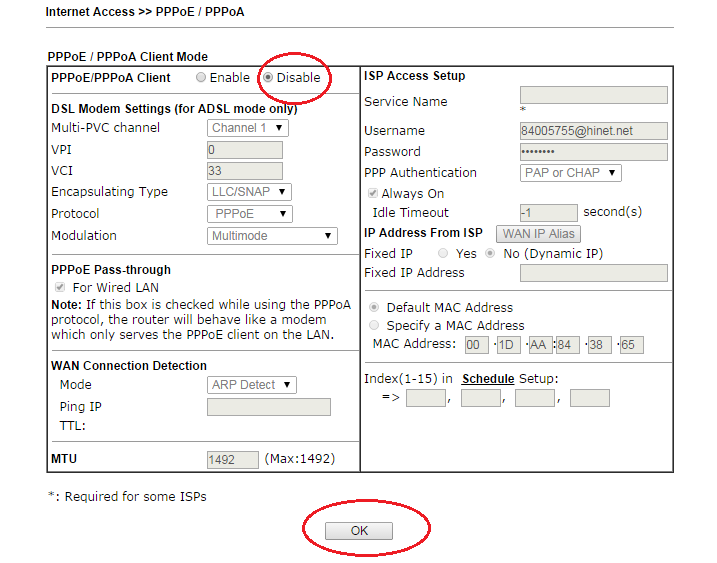Click the OK button
The image size is (717, 563).
(359, 531)
